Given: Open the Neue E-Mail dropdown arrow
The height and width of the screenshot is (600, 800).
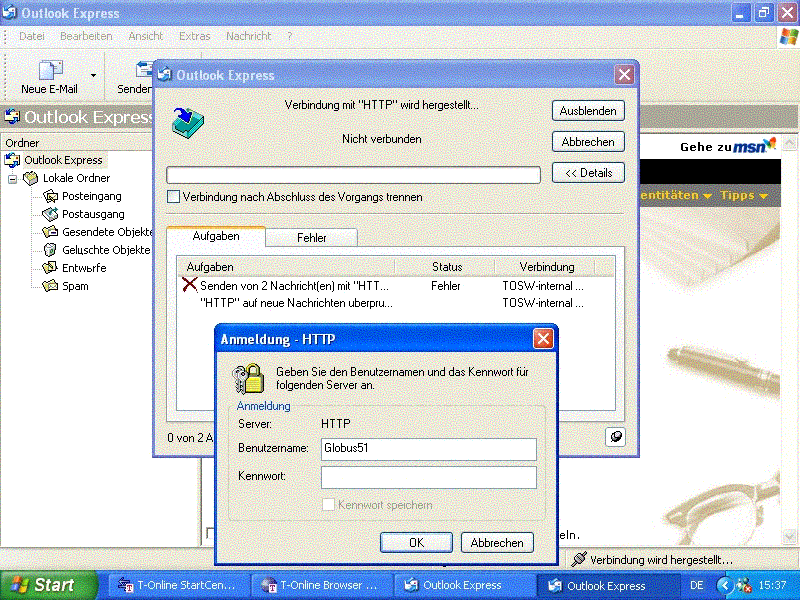Looking at the screenshot, I should pos(93,76).
